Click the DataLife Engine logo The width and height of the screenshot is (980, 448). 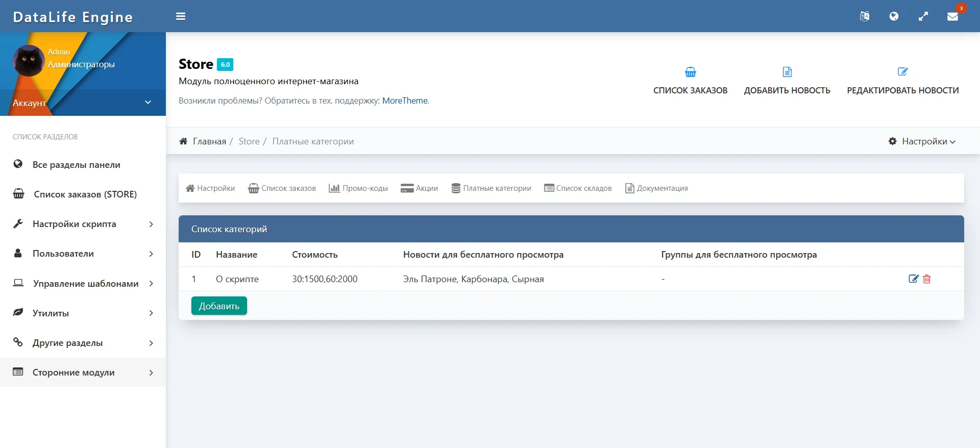[73, 17]
